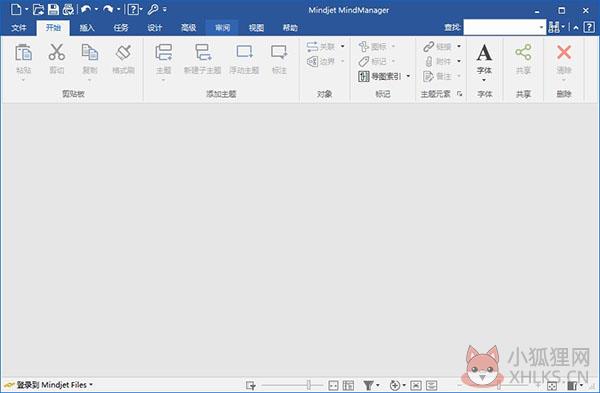Viewport: 600px width, 393px height.
Task: Expand the Relationship (关联) dropdown arrow
Action: [343, 47]
